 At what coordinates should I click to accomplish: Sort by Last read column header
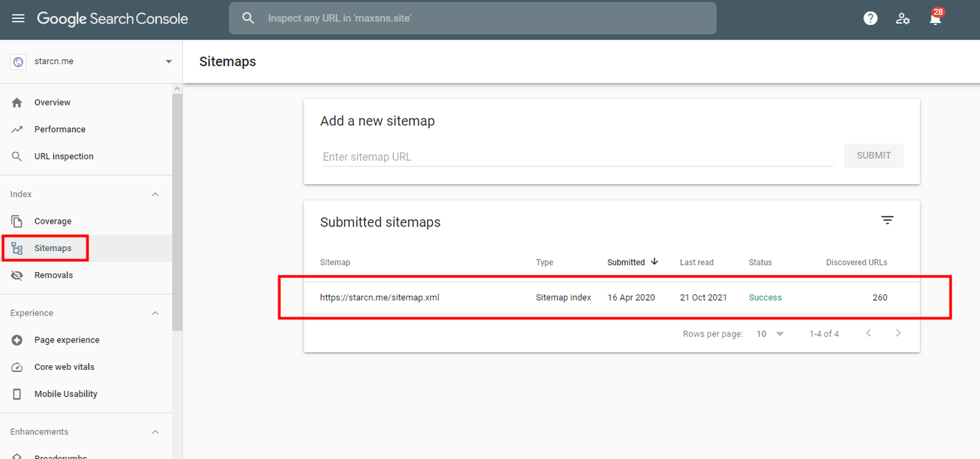tap(697, 262)
